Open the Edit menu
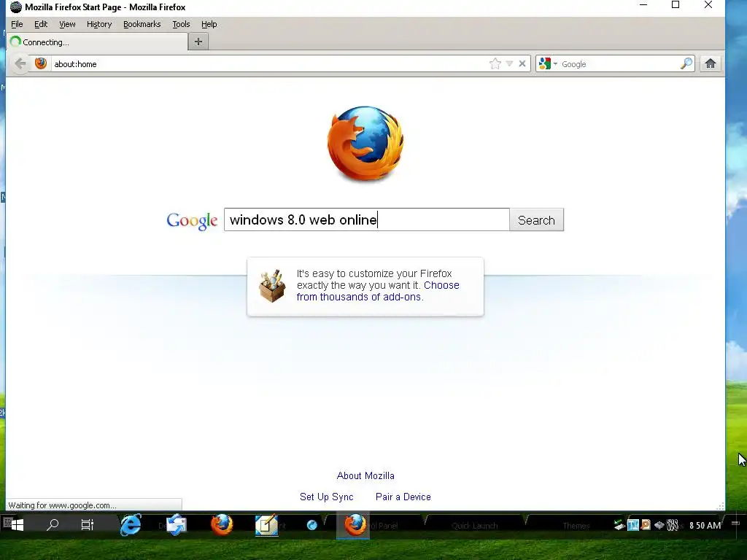747x560 pixels. point(41,24)
